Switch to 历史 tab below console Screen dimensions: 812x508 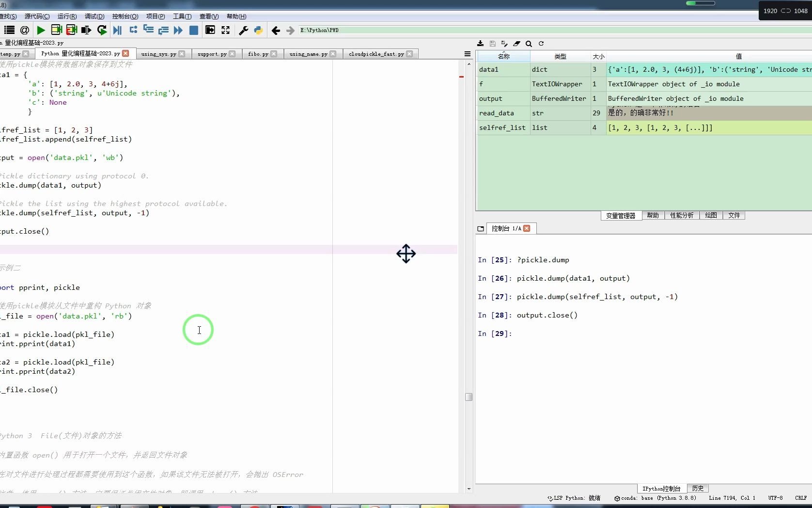click(698, 488)
